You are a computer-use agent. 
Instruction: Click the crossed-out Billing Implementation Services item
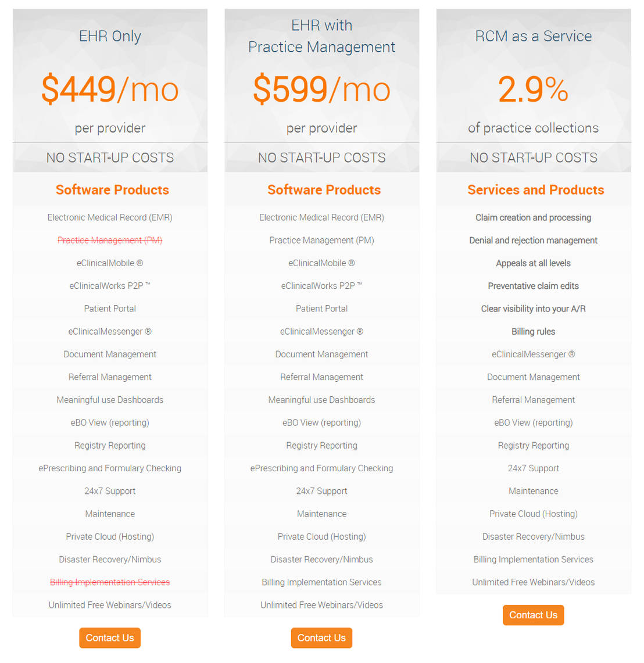110,582
